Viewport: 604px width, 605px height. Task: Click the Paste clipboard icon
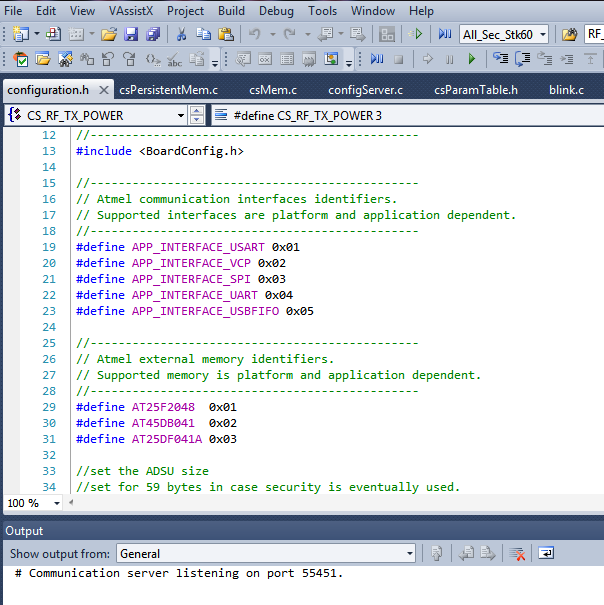tap(224, 34)
